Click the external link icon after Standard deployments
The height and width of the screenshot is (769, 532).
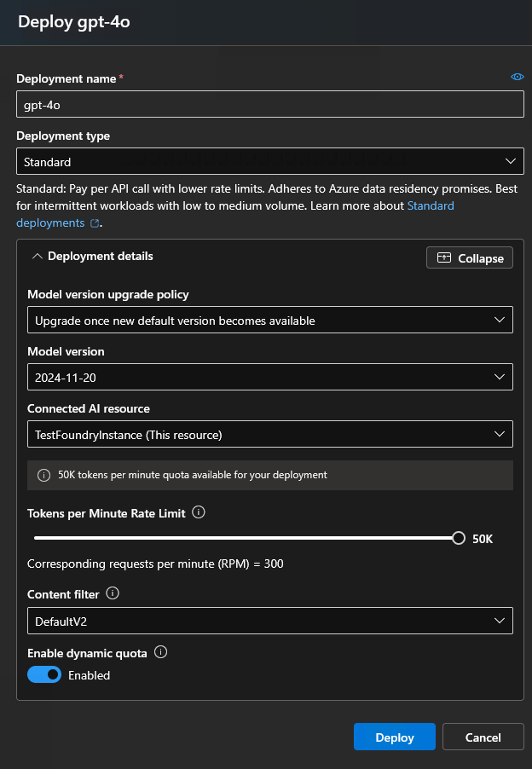tap(95, 223)
